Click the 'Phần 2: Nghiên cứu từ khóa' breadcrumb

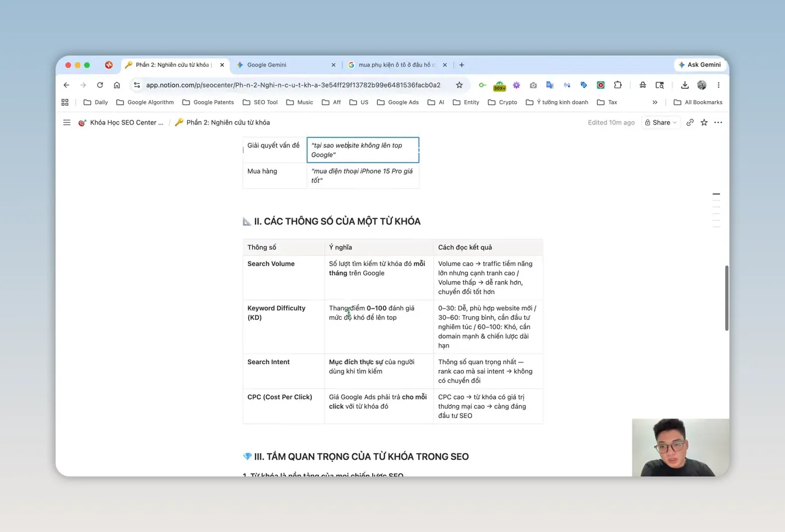click(x=222, y=122)
